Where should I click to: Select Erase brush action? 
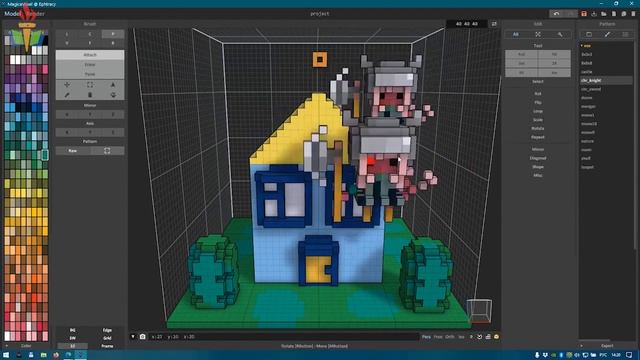[90, 64]
